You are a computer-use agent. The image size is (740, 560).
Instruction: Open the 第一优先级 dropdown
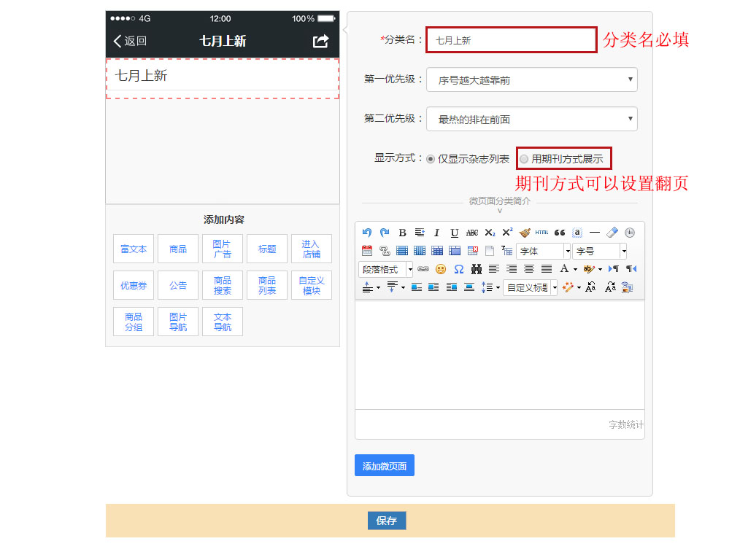coord(531,79)
